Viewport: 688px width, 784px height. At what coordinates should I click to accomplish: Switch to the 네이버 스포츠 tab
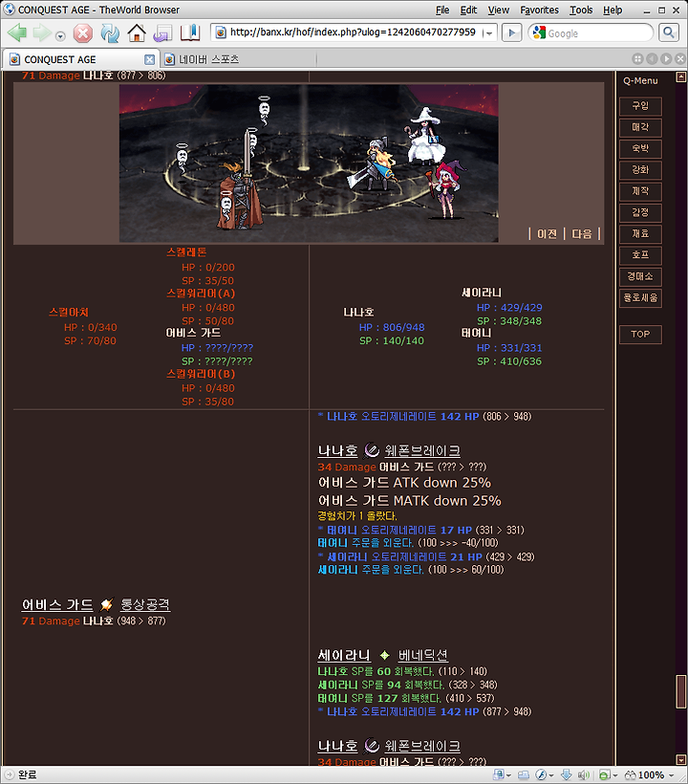(x=238, y=59)
